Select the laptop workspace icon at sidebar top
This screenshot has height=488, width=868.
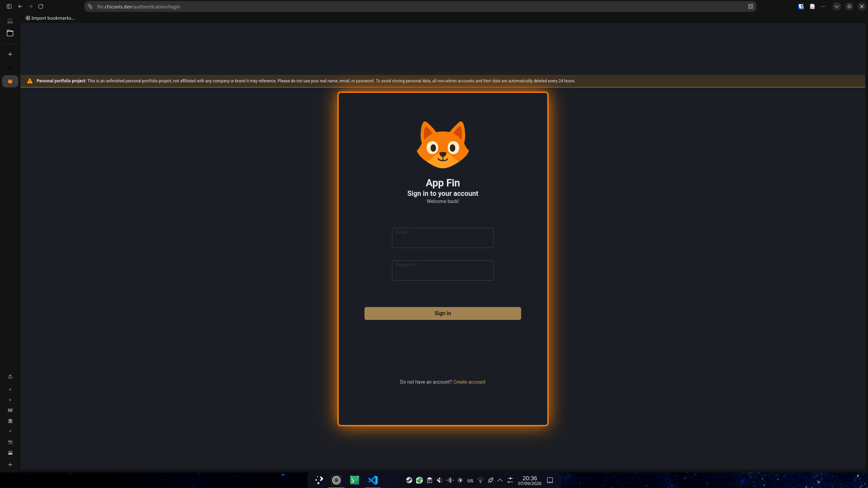coord(10,21)
